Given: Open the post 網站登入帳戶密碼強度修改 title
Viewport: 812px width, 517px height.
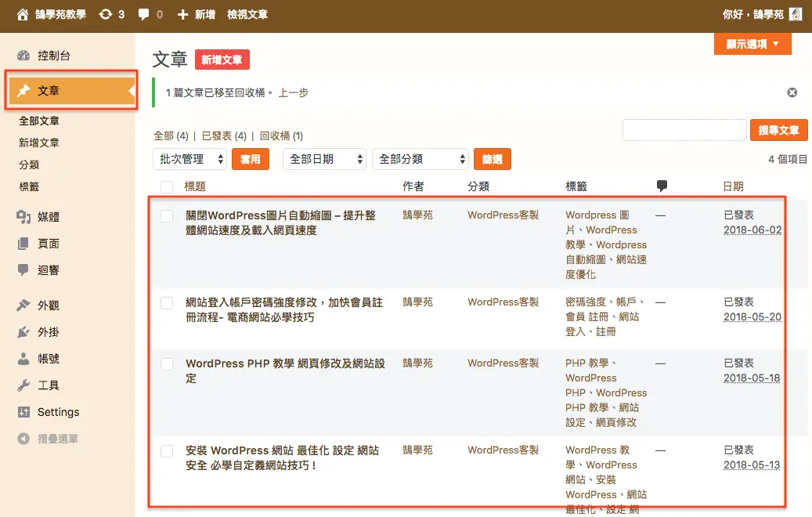Looking at the screenshot, I should (x=283, y=309).
